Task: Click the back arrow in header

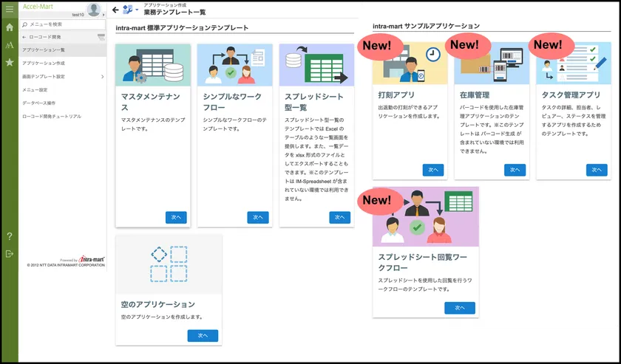Action: 115,10
